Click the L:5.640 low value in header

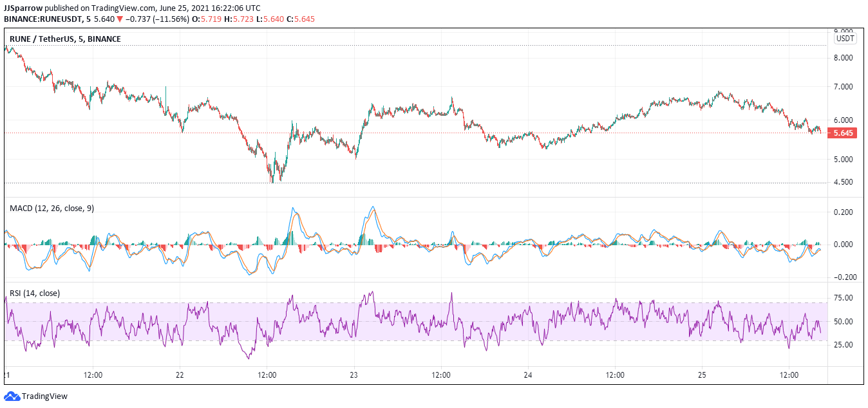point(271,18)
